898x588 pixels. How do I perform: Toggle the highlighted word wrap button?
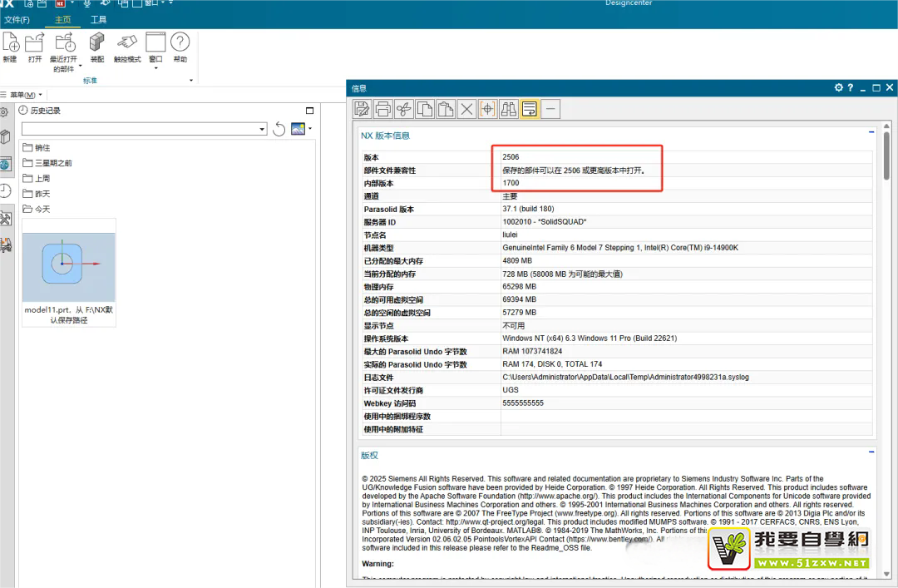529,108
